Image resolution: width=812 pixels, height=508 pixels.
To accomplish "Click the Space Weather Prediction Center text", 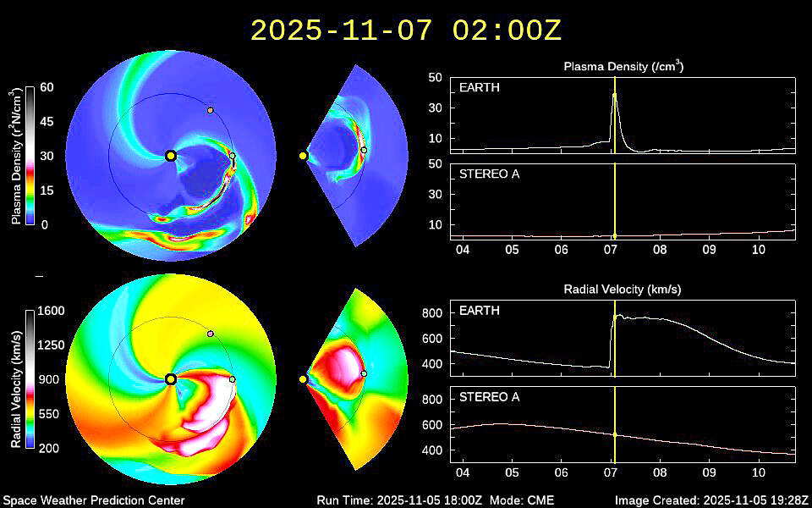I will point(93,500).
